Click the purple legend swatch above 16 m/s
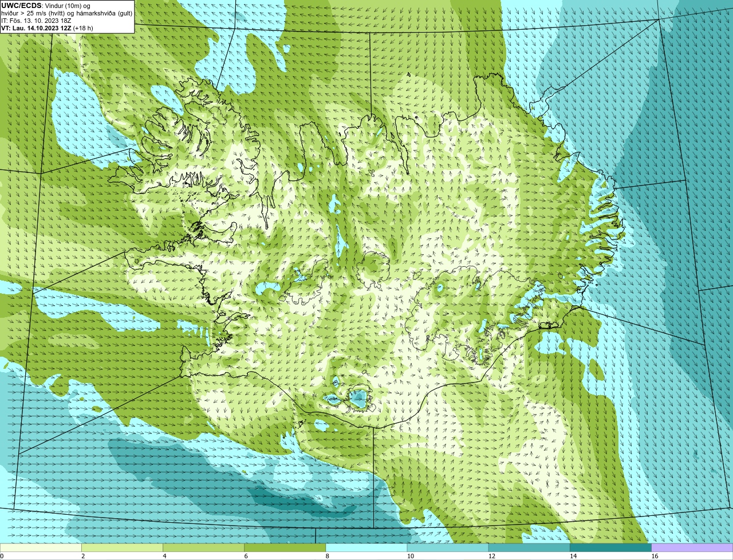Screen dimensions: 733x560 tap(692, 548)
